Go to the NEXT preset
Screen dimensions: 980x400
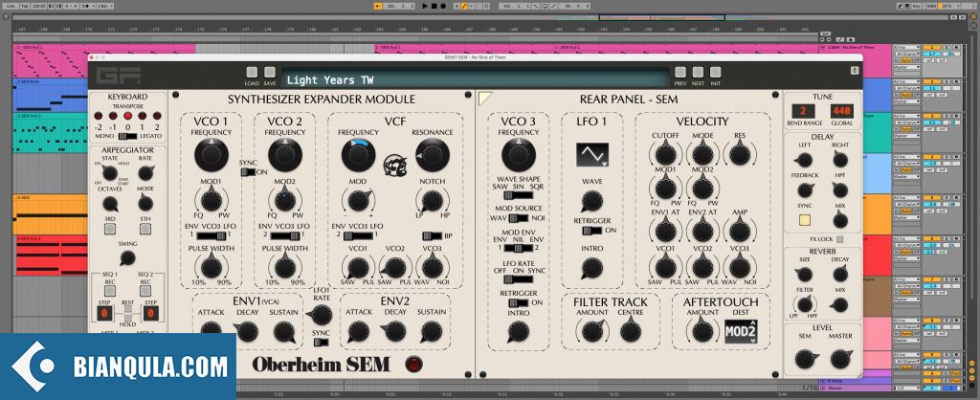[698, 73]
